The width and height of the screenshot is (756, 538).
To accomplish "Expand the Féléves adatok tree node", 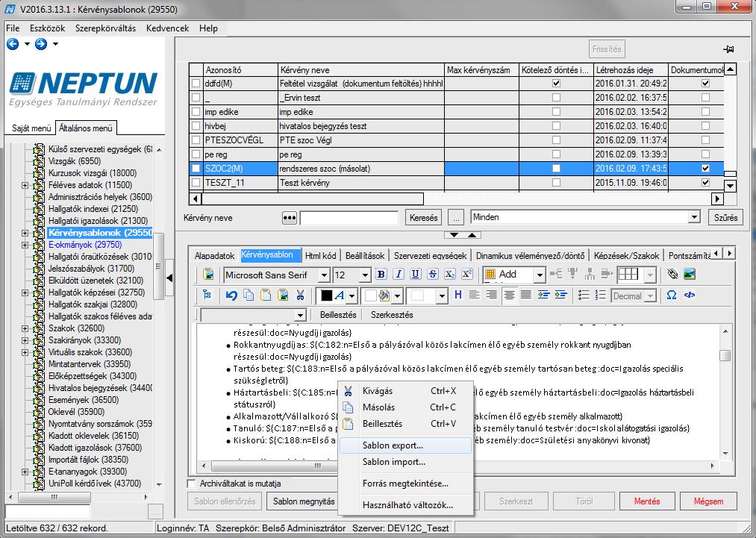I will tap(25, 185).
